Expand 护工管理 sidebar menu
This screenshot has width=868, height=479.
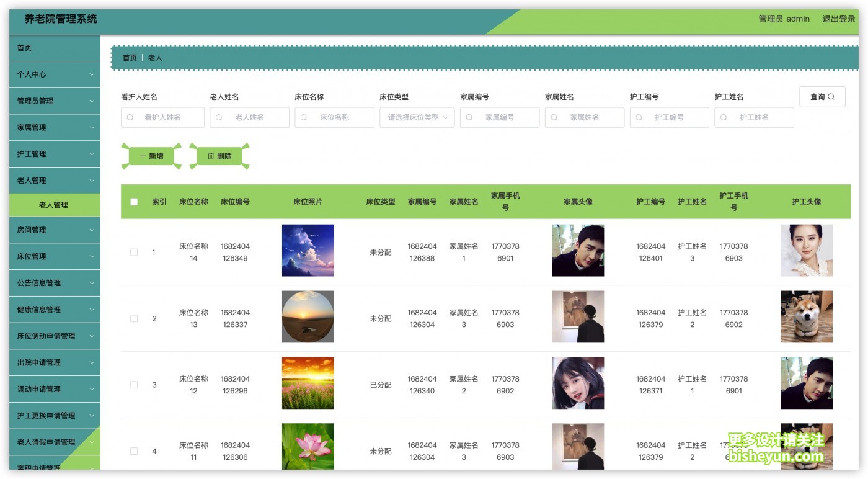(55, 154)
